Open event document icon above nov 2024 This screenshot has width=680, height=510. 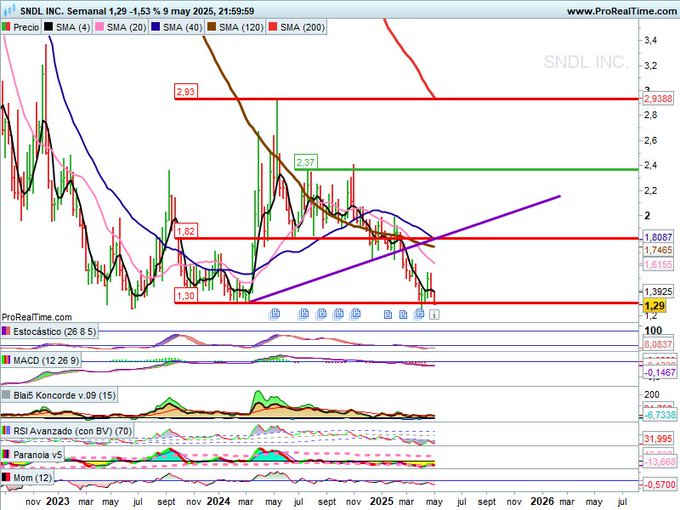[356, 313]
